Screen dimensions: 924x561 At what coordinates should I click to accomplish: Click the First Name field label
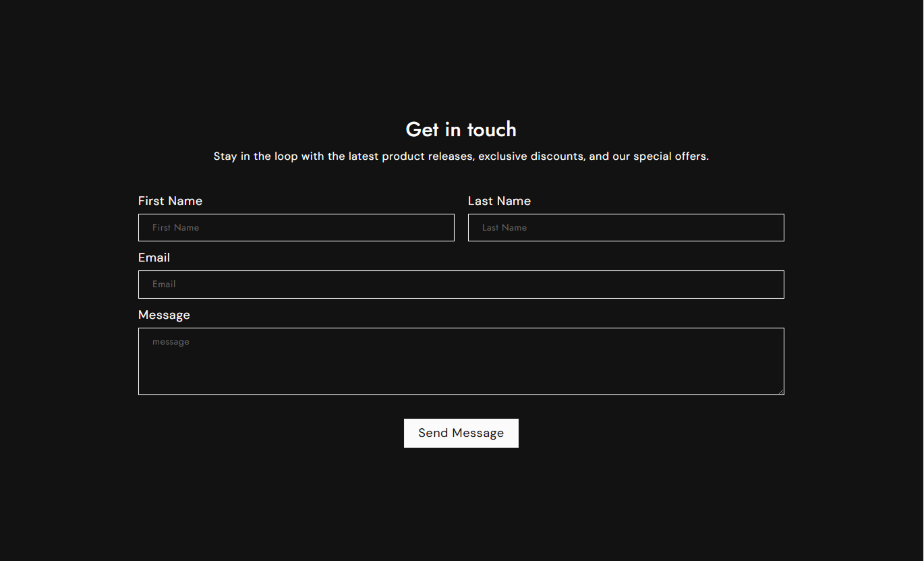pos(170,201)
